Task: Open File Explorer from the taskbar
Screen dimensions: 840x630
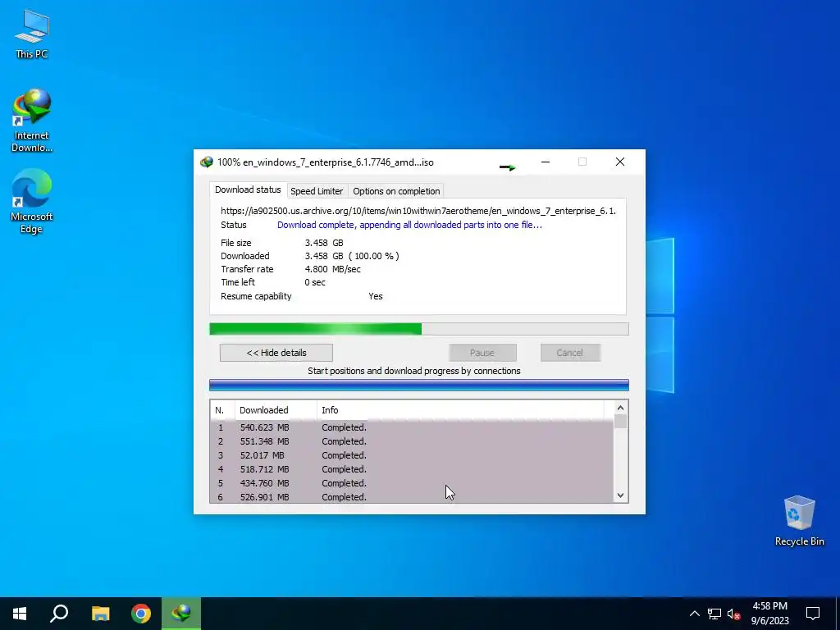Action: tap(100, 614)
